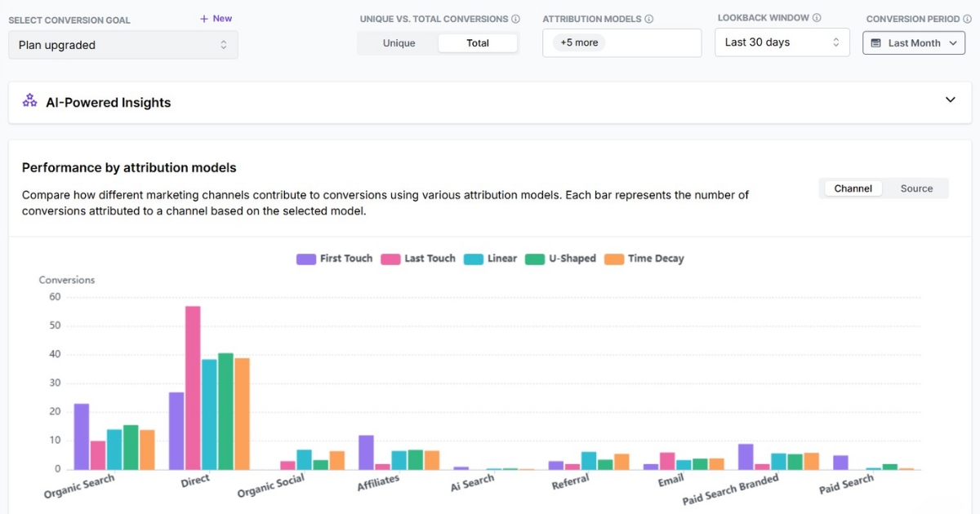
Task: Click the info icon beside Unique vs. Total Conversions
Action: pyautogui.click(x=517, y=18)
